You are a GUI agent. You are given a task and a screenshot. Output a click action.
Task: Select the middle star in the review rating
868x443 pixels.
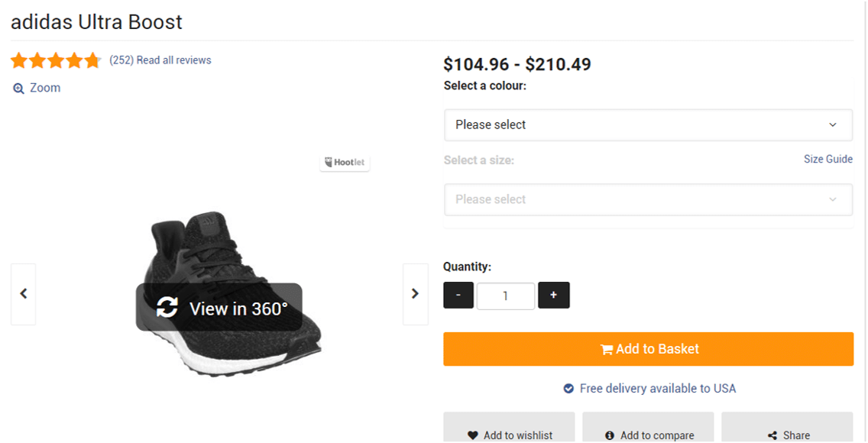click(55, 60)
